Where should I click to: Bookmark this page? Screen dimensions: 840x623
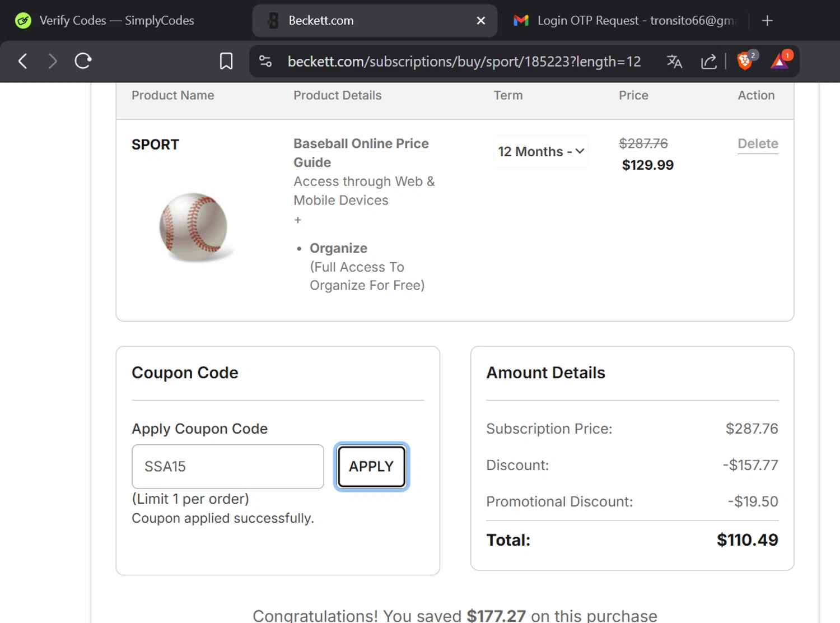pyautogui.click(x=226, y=61)
